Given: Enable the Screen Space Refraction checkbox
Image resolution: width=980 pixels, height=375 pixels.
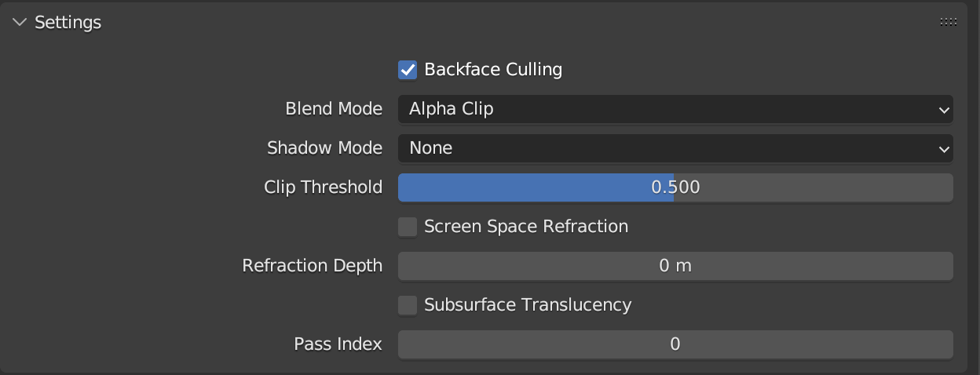Looking at the screenshot, I should click(x=408, y=227).
